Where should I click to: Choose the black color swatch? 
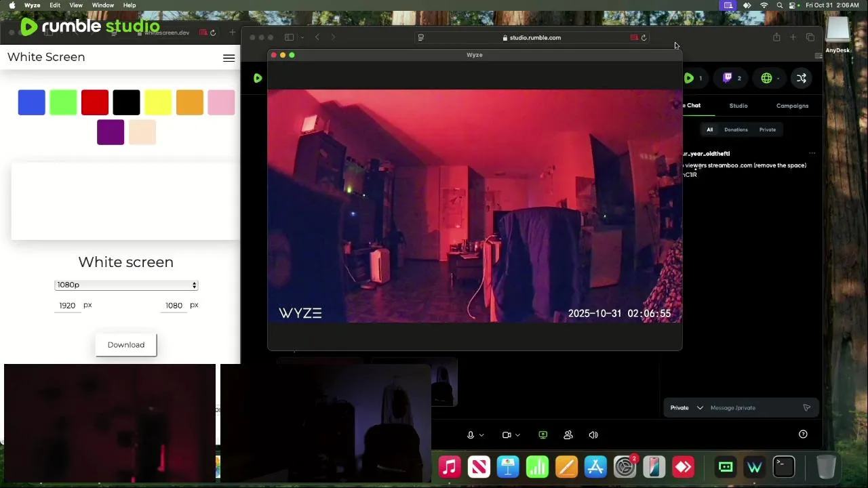point(126,102)
